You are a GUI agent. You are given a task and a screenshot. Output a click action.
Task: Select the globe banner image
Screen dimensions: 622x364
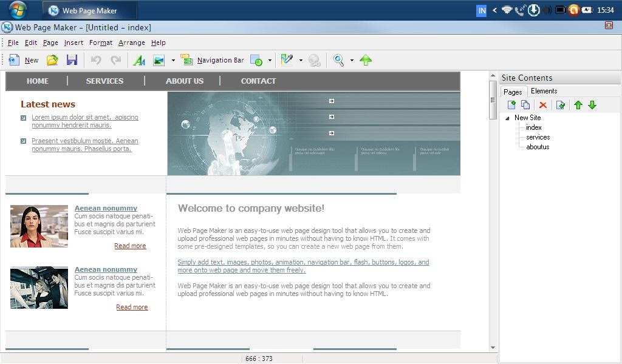pyautogui.click(x=314, y=133)
